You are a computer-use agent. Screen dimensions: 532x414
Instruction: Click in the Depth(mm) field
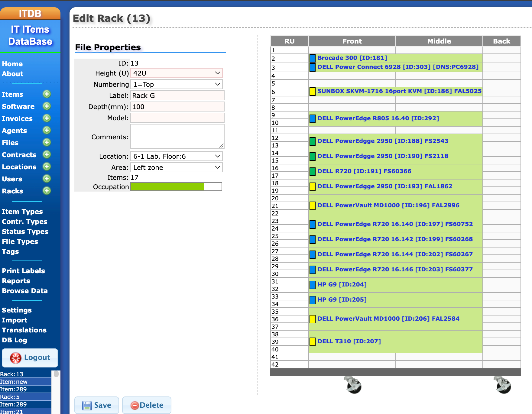[x=177, y=107]
